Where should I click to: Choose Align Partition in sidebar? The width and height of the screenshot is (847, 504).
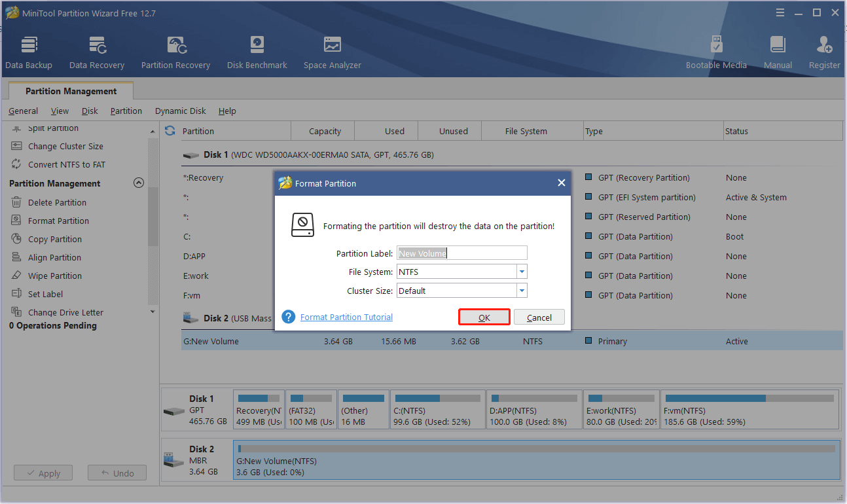click(54, 257)
